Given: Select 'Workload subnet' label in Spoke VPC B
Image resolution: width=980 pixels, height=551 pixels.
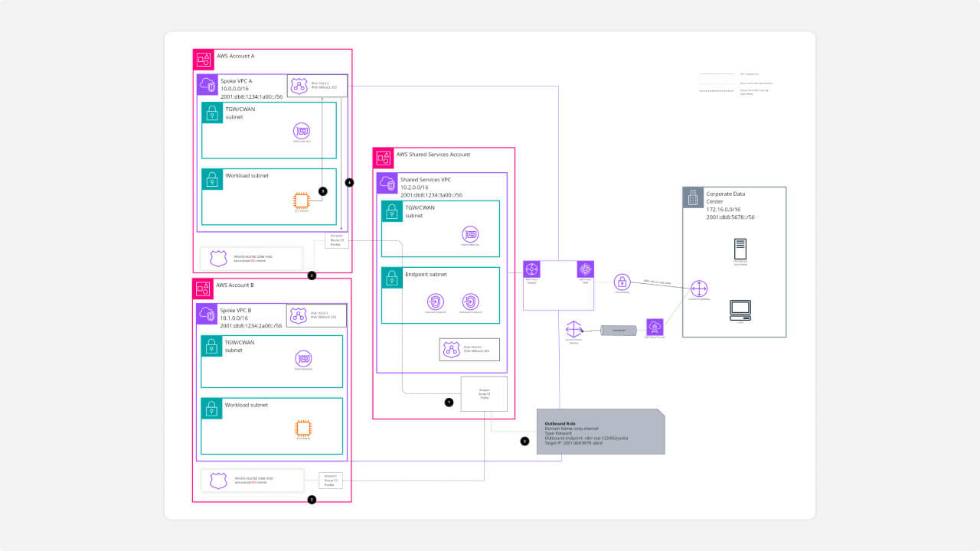Looking at the screenshot, I should tap(246, 404).
